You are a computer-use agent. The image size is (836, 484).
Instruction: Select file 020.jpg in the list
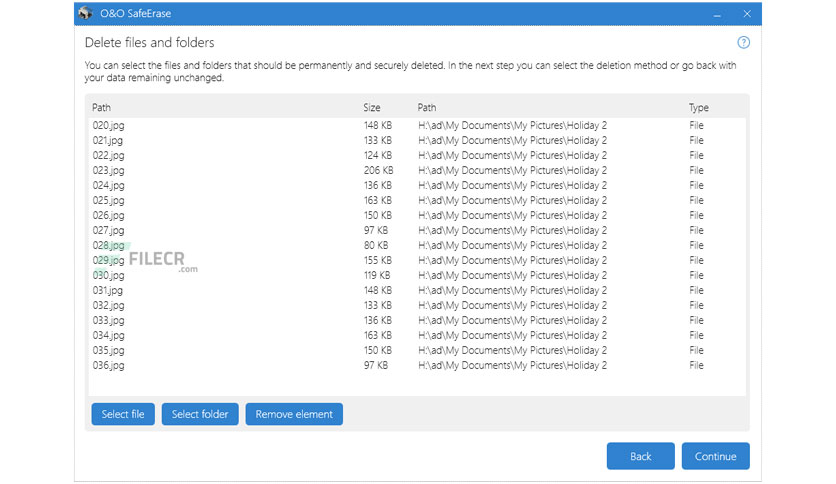coord(108,125)
